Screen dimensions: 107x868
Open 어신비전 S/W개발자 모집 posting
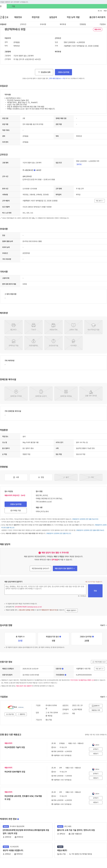coord(15,772)
